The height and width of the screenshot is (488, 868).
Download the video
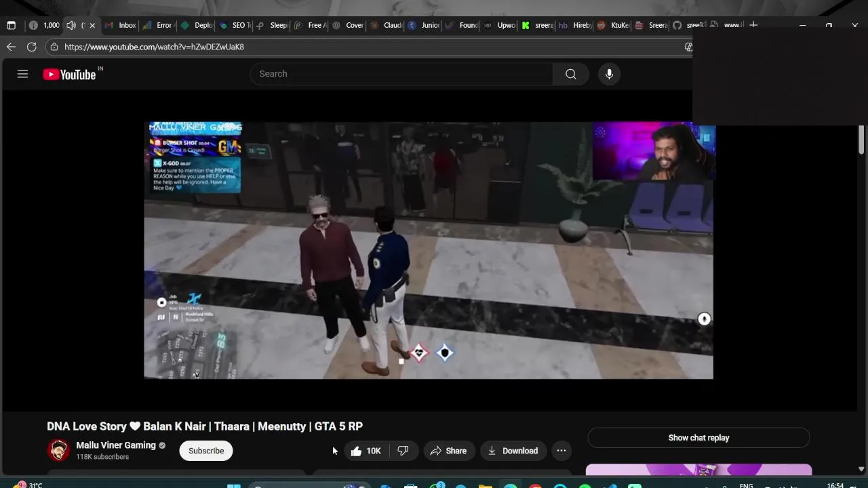[x=513, y=451]
